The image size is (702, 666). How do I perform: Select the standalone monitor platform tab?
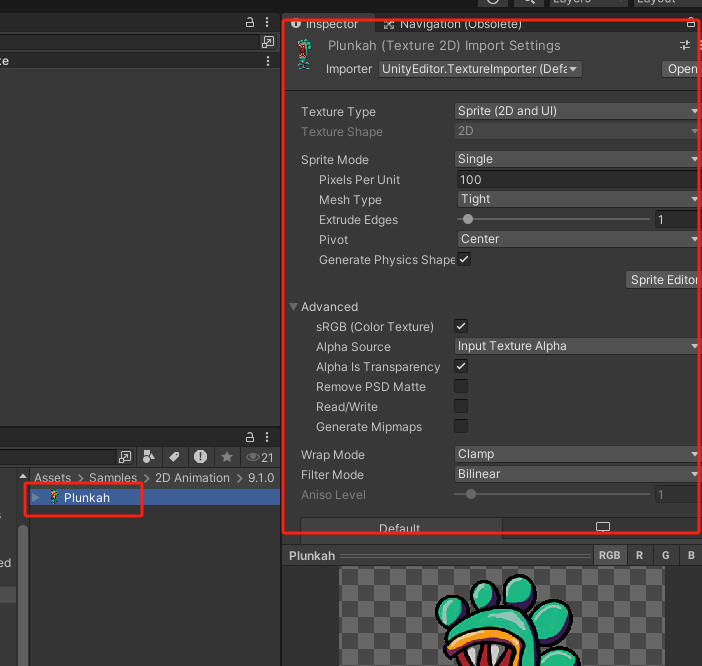(x=603, y=527)
